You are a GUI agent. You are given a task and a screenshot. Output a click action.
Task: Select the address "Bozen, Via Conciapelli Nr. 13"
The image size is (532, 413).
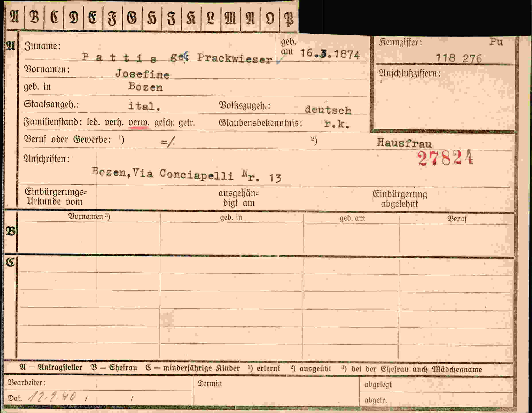(x=186, y=174)
